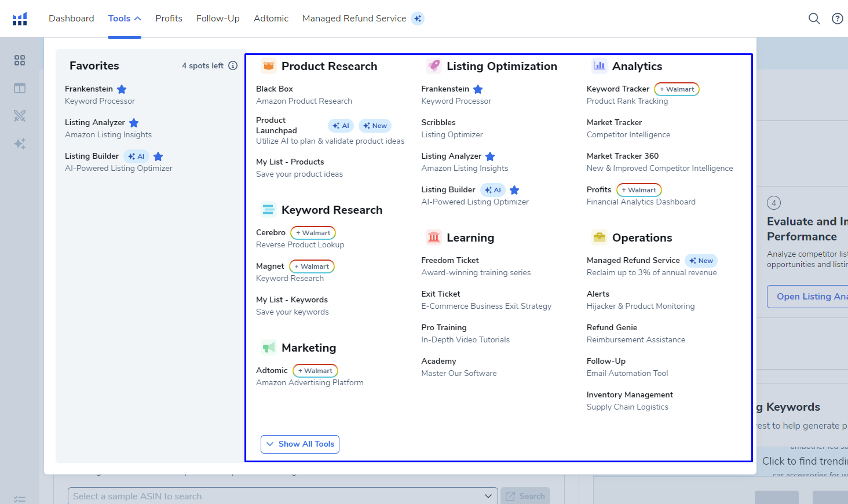848x504 pixels.
Task: Open Refund Genie reimbursement tool
Action: pyautogui.click(x=612, y=327)
